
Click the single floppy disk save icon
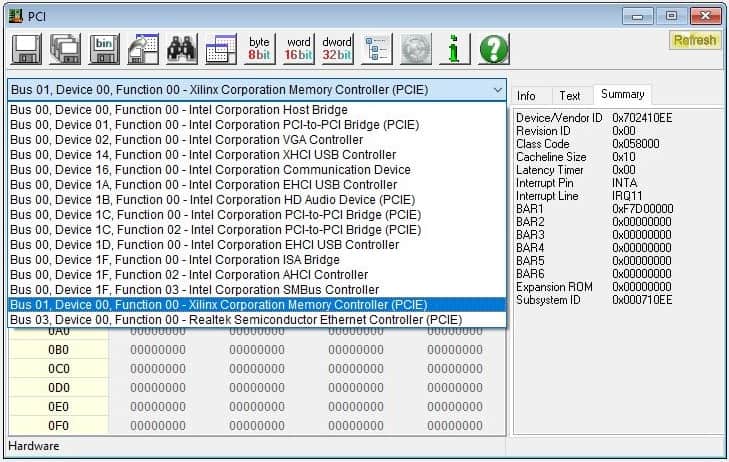coord(27,48)
